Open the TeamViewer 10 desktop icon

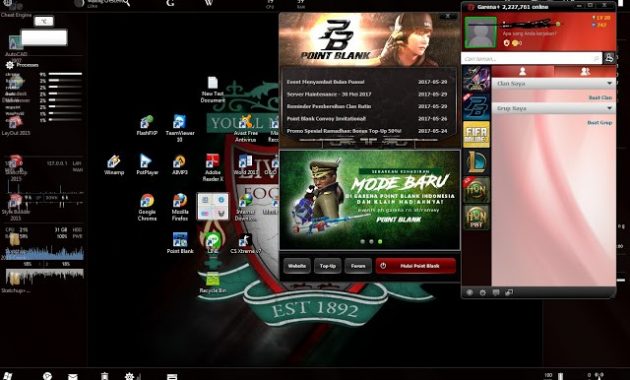click(x=180, y=127)
